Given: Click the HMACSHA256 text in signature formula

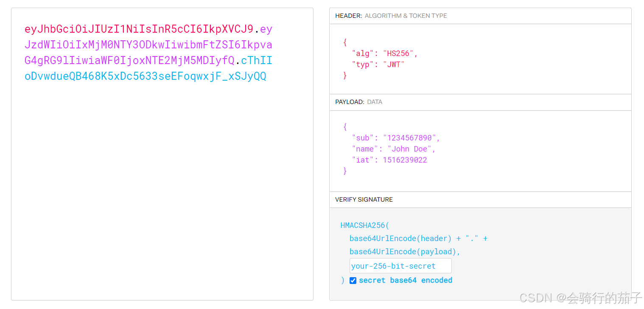Looking at the screenshot, I should 362,225.
